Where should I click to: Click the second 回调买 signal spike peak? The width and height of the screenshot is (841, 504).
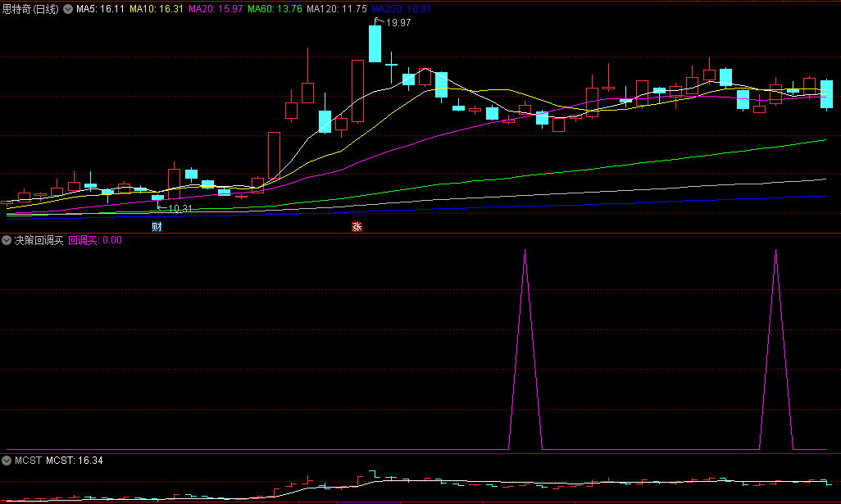point(775,251)
